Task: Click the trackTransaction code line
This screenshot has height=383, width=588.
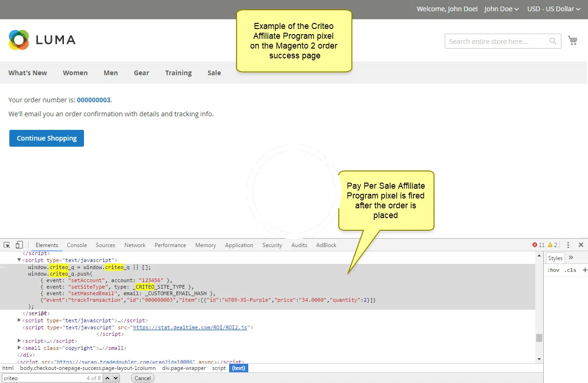Action: tap(208, 300)
